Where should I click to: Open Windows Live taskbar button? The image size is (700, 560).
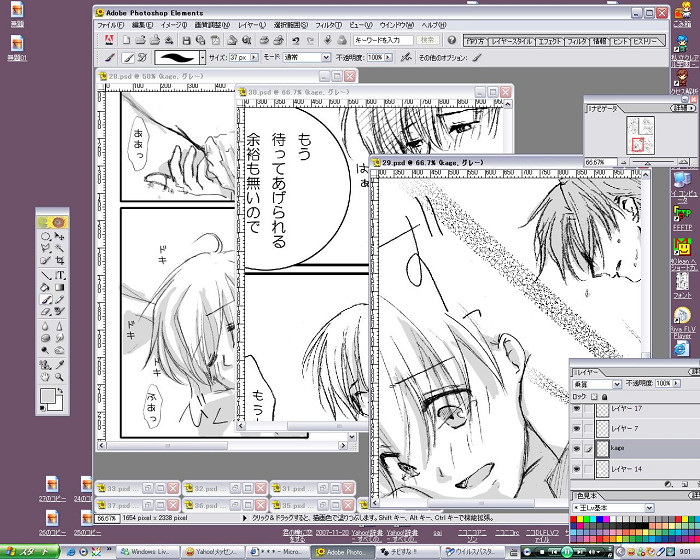(x=146, y=552)
